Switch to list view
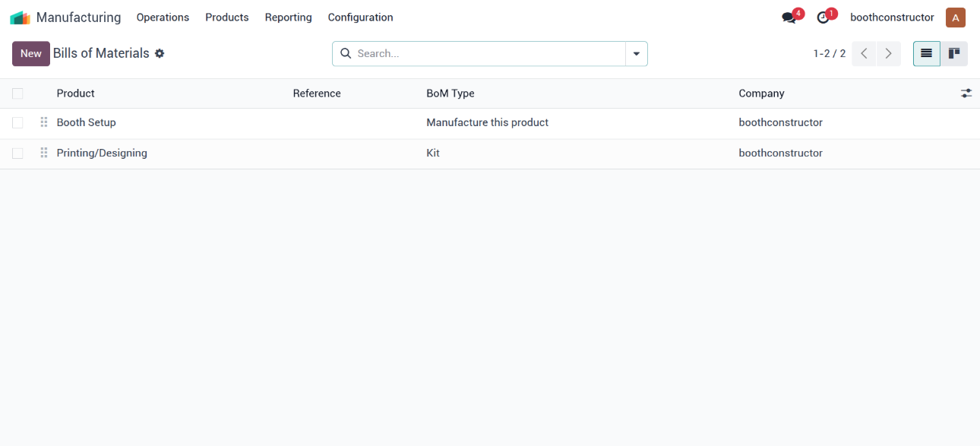The height and width of the screenshot is (446, 980). point(926,53)
